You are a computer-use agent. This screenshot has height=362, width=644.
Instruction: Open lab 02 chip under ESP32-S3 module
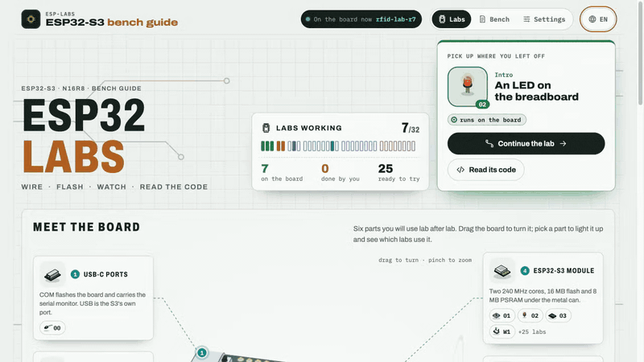(530, 315)
